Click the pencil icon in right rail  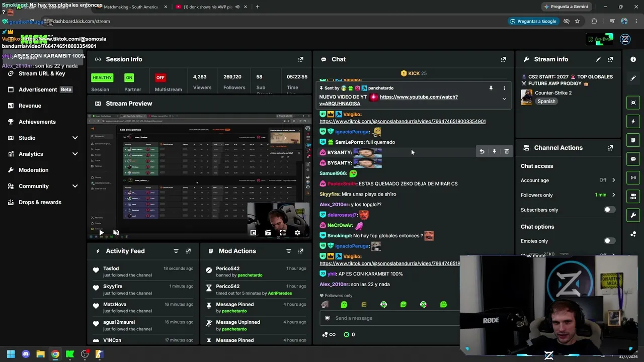(633, 78)
